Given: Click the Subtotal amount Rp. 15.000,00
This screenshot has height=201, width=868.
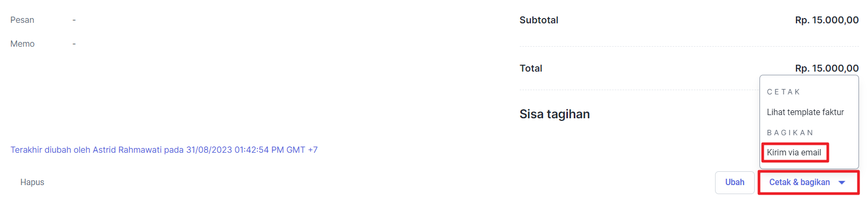Looking at the screenshot, I should click(827, 20).
